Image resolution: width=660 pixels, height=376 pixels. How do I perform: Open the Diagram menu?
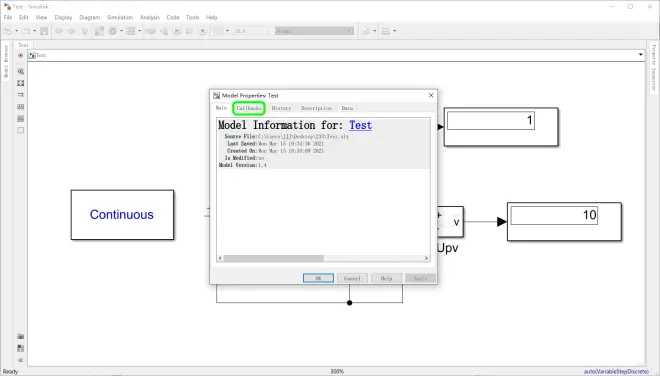pyautogui.click(x=90, y=18)
